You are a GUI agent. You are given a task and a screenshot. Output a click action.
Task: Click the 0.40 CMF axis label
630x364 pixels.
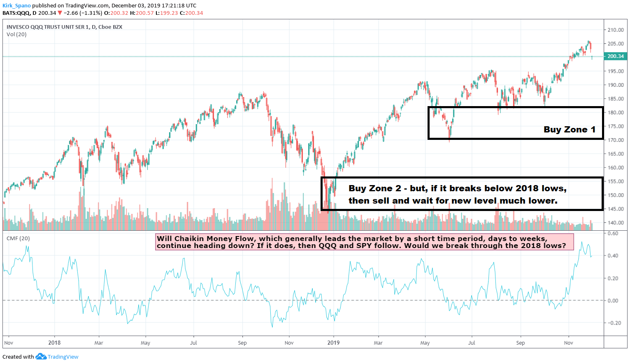[x=613, y=256]
